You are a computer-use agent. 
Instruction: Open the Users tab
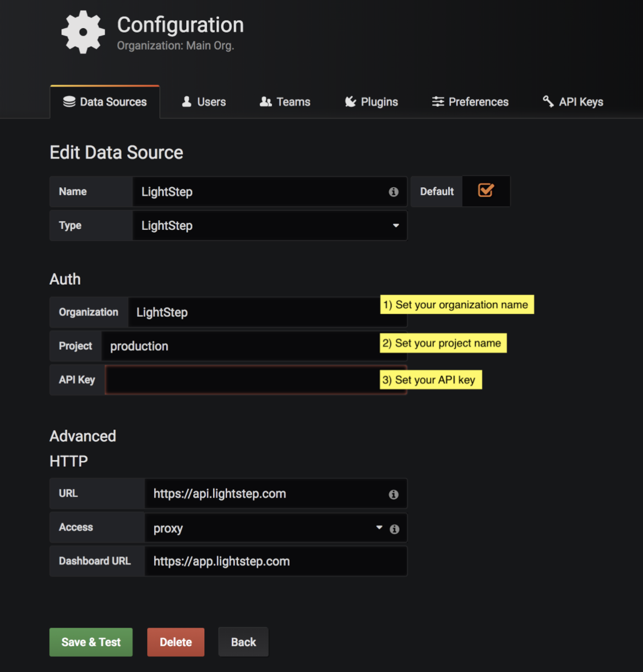coord(204,102)
